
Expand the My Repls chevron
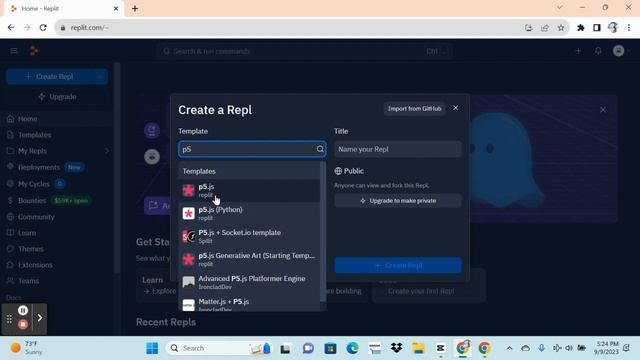click(107, 151)
